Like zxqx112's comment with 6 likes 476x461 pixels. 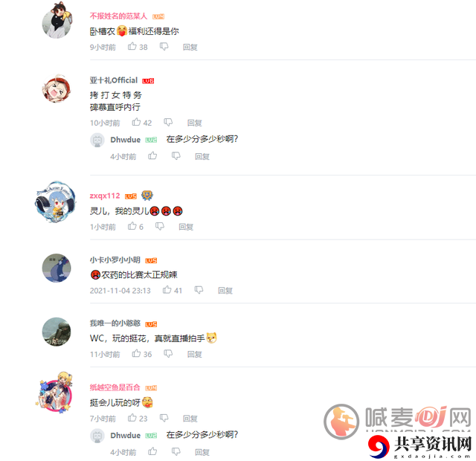[x=132, y=226]
